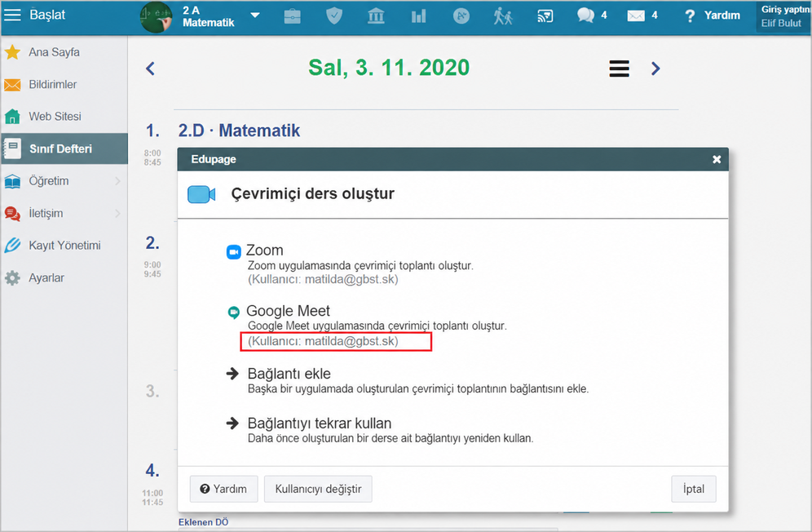Expand the İletişim sidebar submenu
Screen dimensions: 812x532
64,213
